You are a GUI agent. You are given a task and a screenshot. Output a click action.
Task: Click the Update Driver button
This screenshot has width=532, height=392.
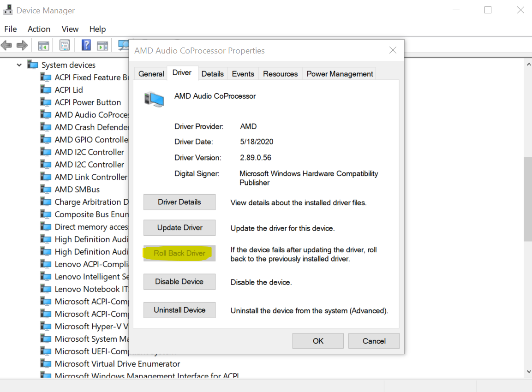click(179, 227)
